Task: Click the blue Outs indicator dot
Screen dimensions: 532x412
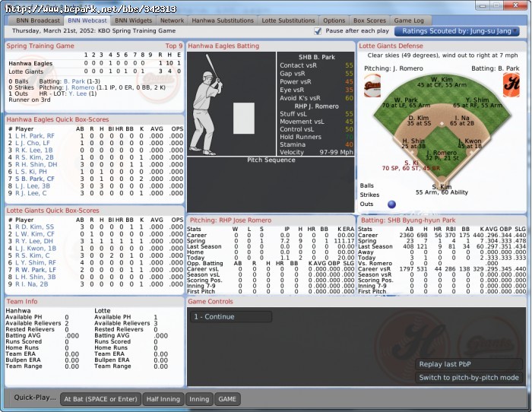Action: click(391, 204)
